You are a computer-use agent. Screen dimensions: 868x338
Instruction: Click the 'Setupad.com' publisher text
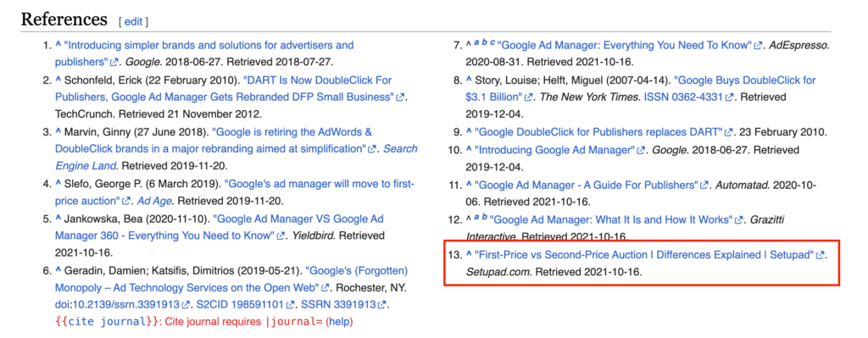498,272
